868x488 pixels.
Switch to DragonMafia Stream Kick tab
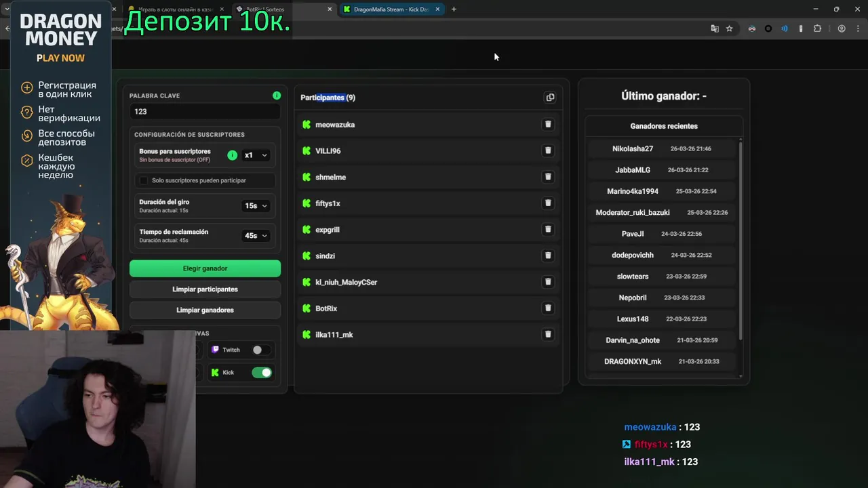tap(392, 9)
